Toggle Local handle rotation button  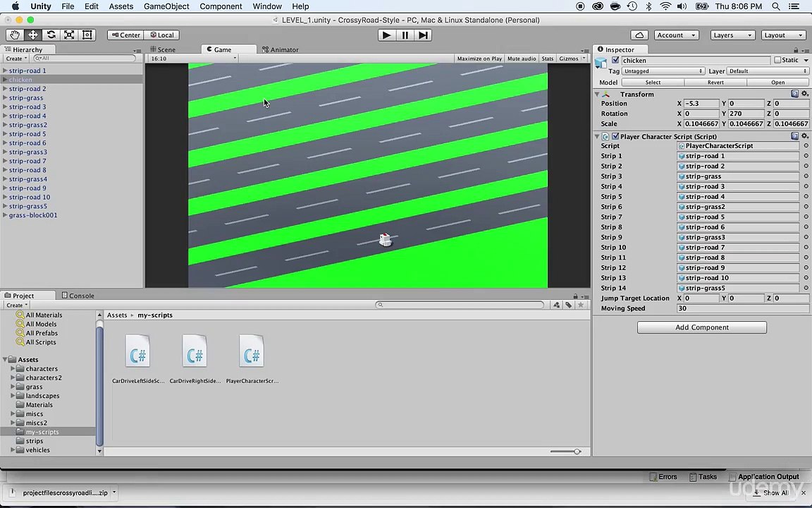click(162, 35)
